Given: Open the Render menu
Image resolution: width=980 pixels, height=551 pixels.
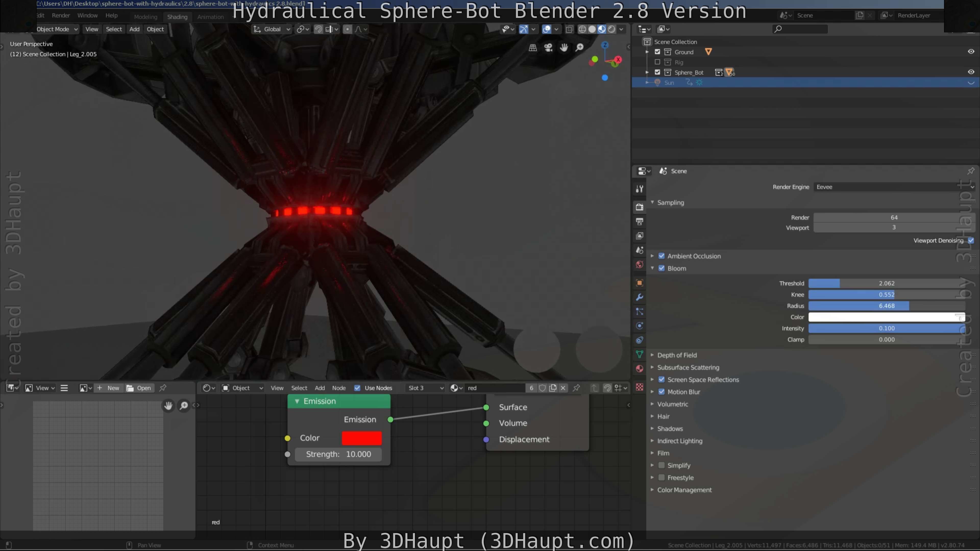Looking at the screenshot, I should [x=61, y=16].
